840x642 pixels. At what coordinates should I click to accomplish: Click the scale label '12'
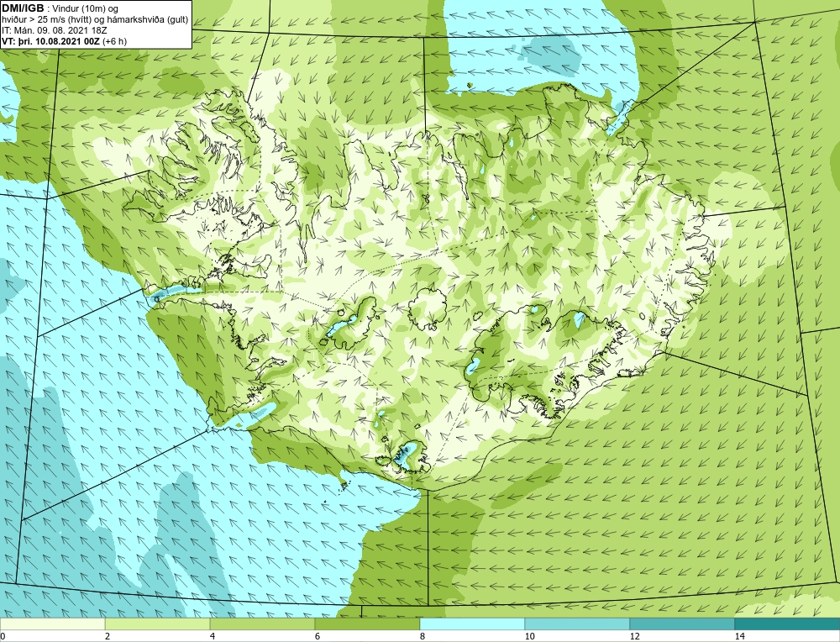pyautogui.click(x=635, y=637)
